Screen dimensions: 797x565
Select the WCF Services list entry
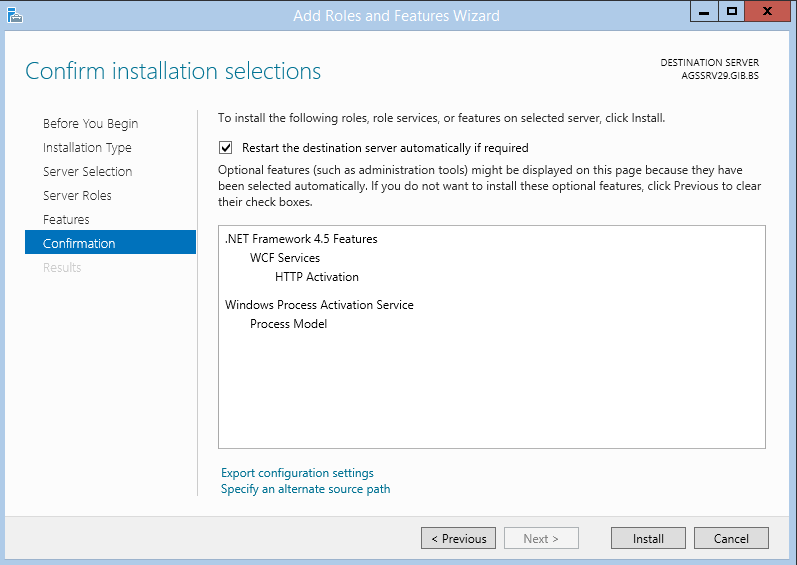285,258
